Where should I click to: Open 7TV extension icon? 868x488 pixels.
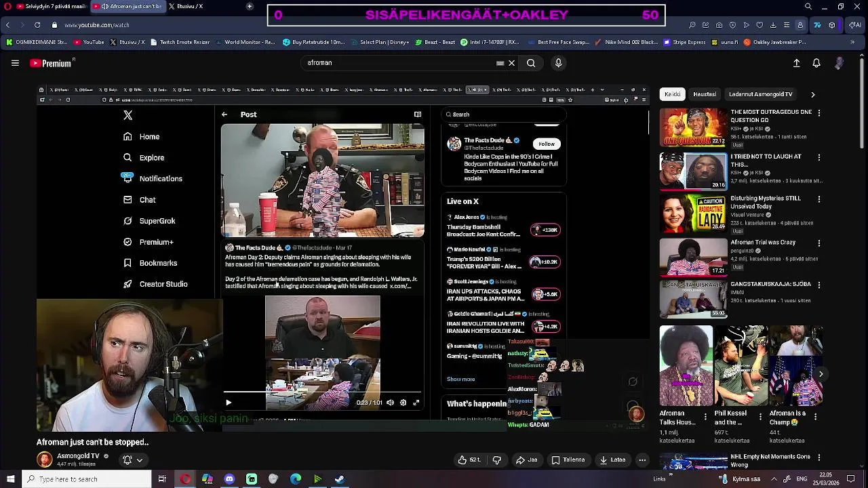point(817,25)
